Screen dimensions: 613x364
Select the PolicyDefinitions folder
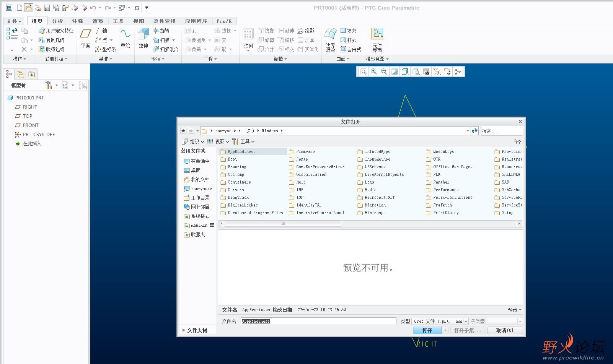click(x=449, y=197)
